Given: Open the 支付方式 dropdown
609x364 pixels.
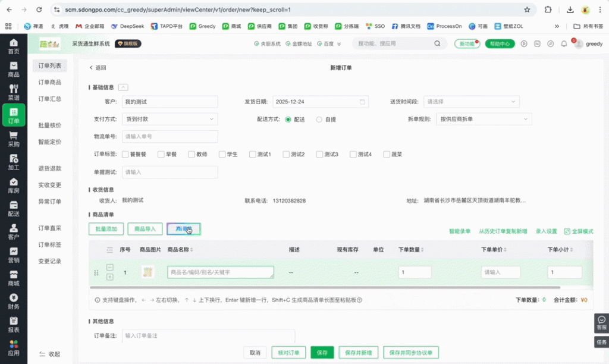Looking at the screenshot, I should click(x=169, y=120).
